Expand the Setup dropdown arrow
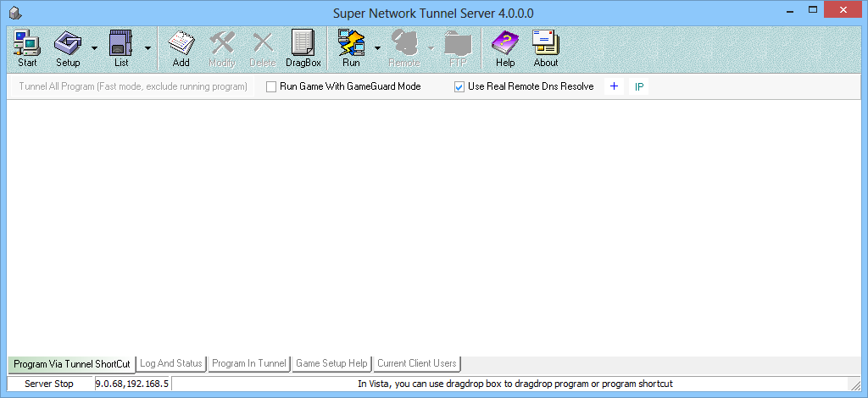Image resolution: width=868 pixels, height=398 pixels. click(94, 48)
